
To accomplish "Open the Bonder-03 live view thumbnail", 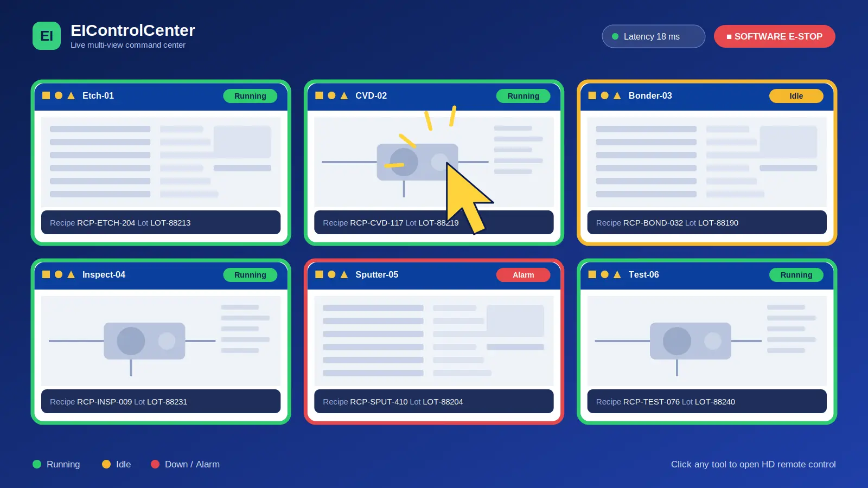I will 707,162.
